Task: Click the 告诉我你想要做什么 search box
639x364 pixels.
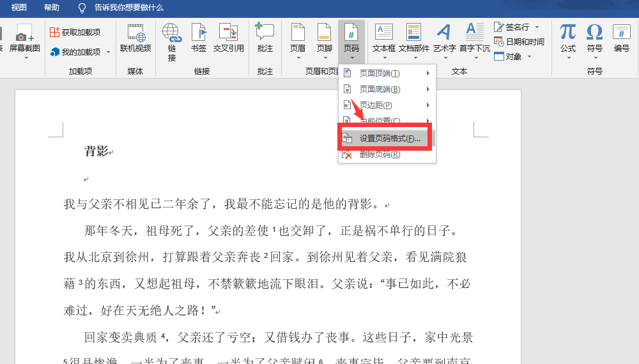Action: pyautogui.click(x=129, y=8)
